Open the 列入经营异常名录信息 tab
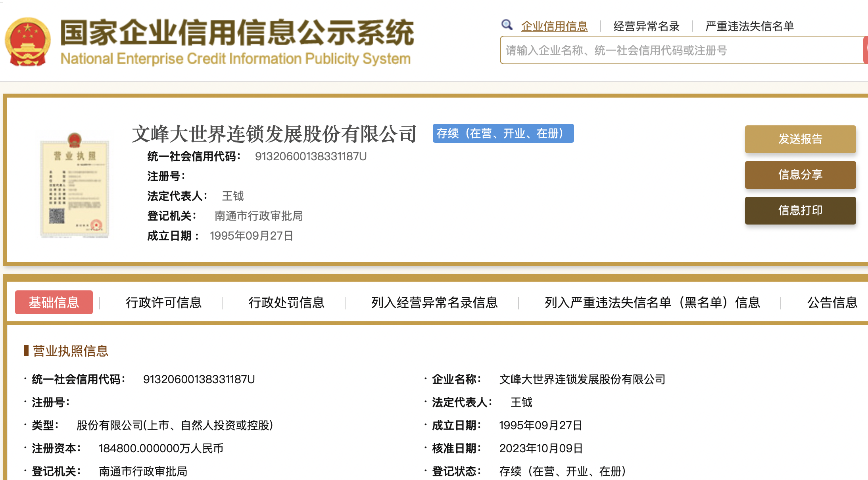 (434, 303)
